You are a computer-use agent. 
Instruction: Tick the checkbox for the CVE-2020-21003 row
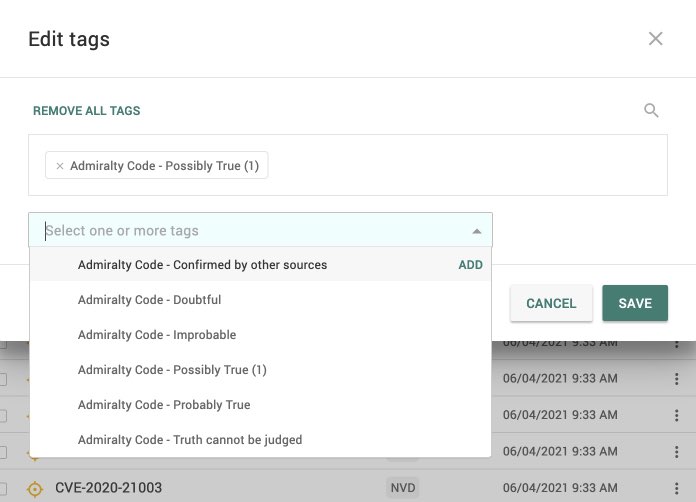pos(3,489)
